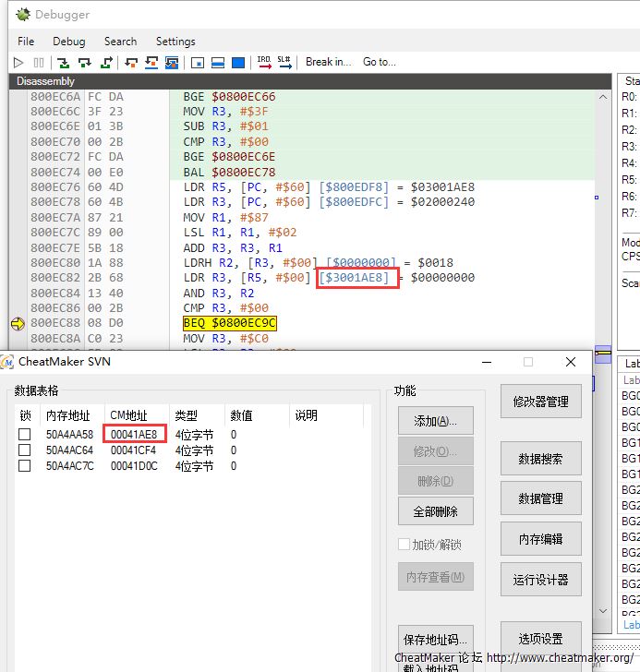The image size is (640, 672).
Task: Click the 内存编辑 button
Action: coord(541,539)
